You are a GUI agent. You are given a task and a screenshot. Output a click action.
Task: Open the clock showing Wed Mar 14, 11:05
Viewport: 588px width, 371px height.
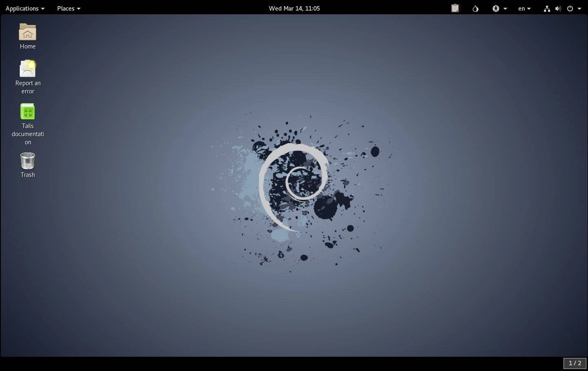coord(294,8)
